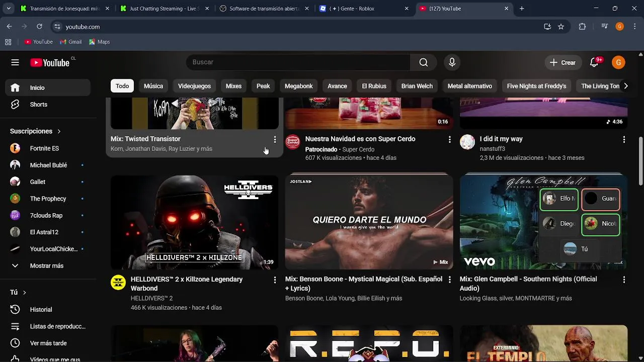Open Historial in sidebar
This screenshot has height=362, width=644.
click(48, 310)
